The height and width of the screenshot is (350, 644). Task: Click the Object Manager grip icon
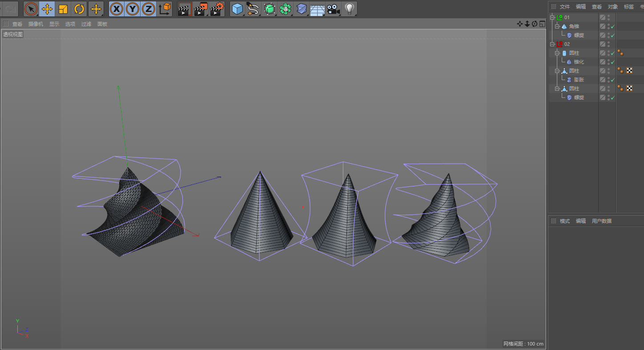553,7
